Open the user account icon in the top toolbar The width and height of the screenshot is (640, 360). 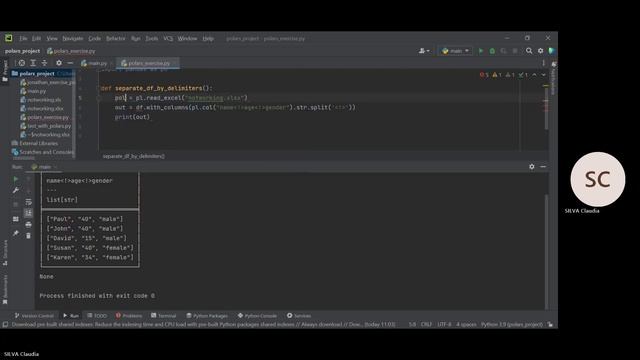(424, 51)
